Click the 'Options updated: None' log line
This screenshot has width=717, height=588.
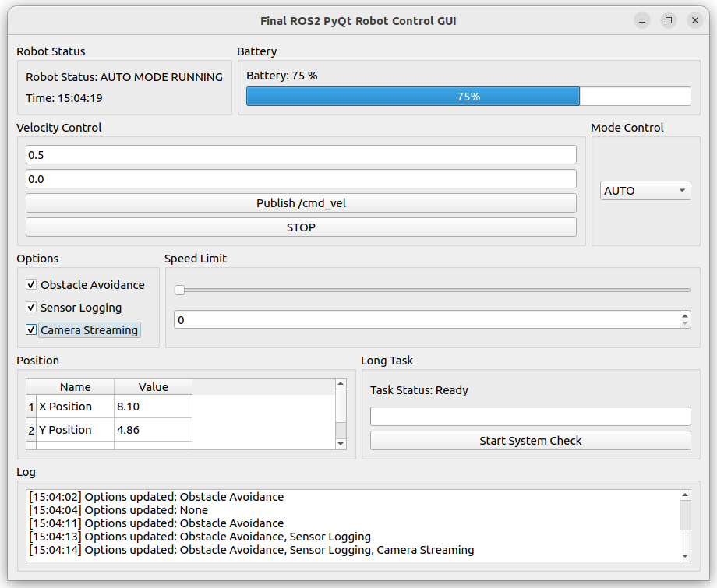(x=118, y=510)
